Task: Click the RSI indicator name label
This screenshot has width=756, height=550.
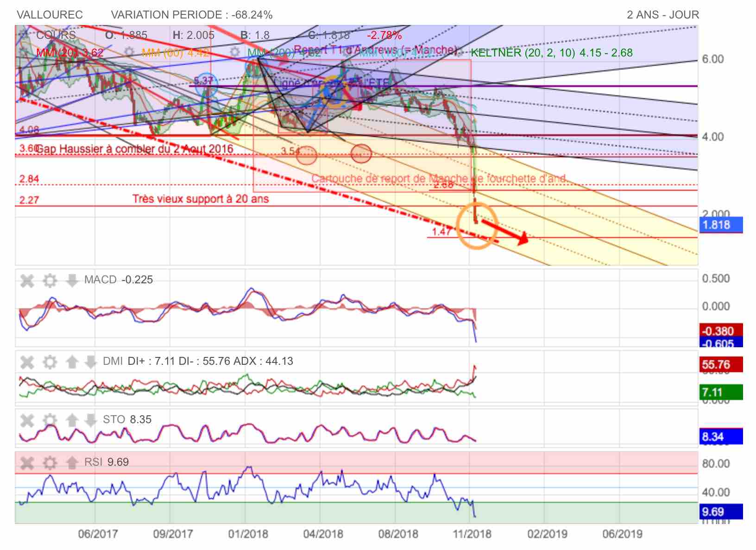Action: tap(93, 462)
